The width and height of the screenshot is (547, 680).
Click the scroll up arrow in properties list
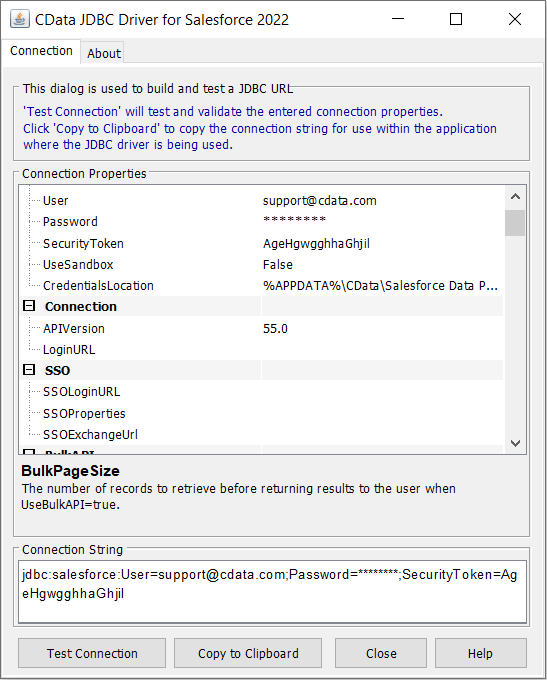(515, 196)
